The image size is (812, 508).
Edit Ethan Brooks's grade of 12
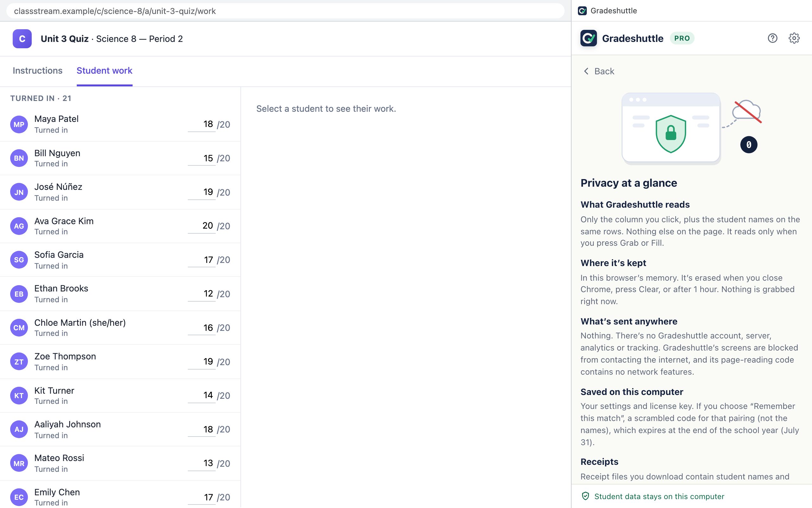click(x=201, y=294)
